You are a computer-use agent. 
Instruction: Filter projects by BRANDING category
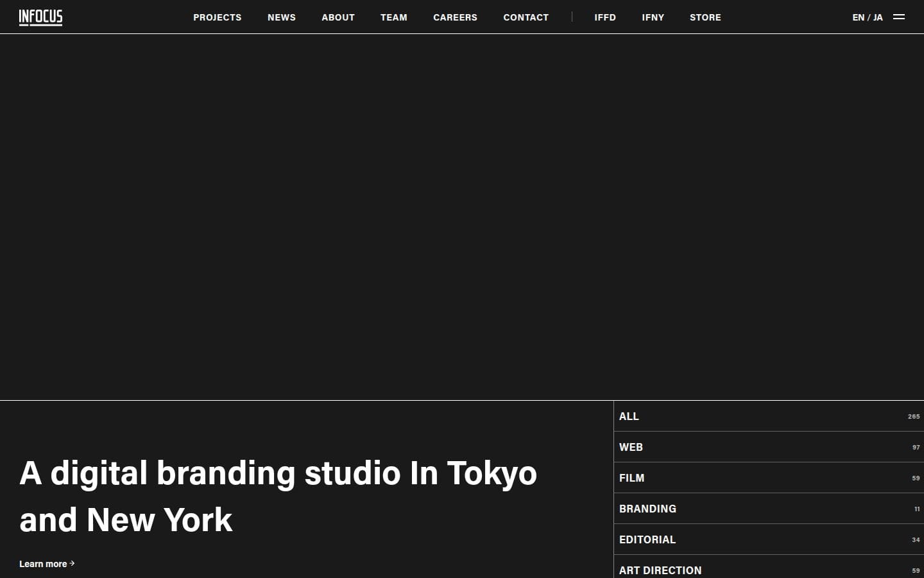[769, 509]
